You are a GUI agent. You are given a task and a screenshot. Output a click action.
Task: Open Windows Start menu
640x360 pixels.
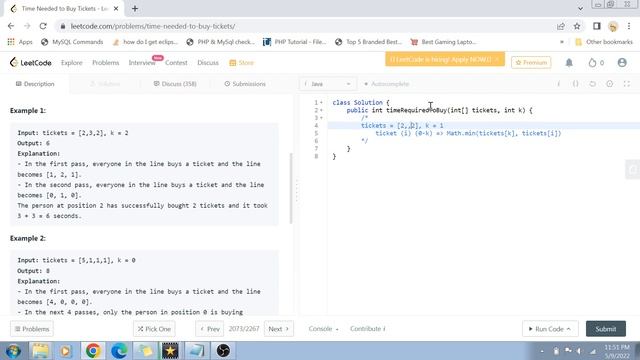tap(13, 351)
